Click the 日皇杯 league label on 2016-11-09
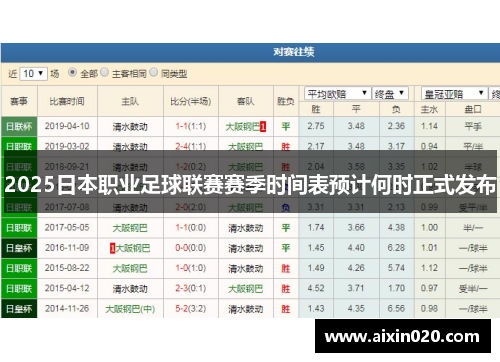 [x=19, y=248]
